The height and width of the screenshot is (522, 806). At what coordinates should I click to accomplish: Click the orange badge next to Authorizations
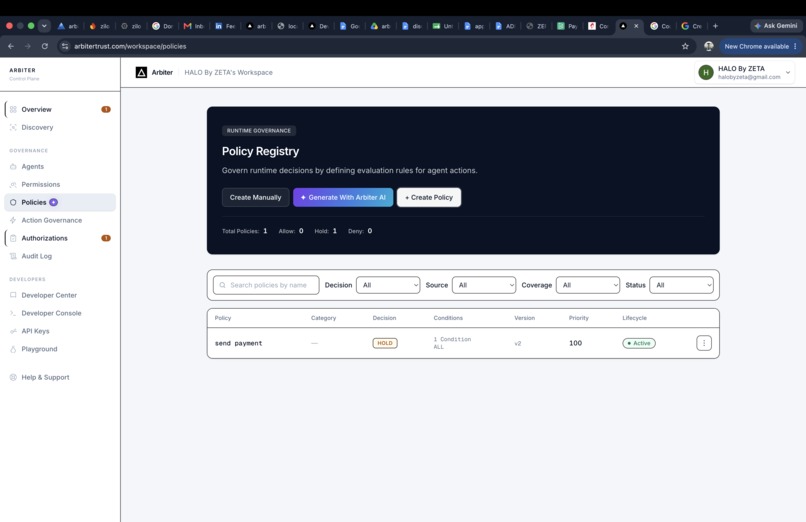click(x=106, y=238)
